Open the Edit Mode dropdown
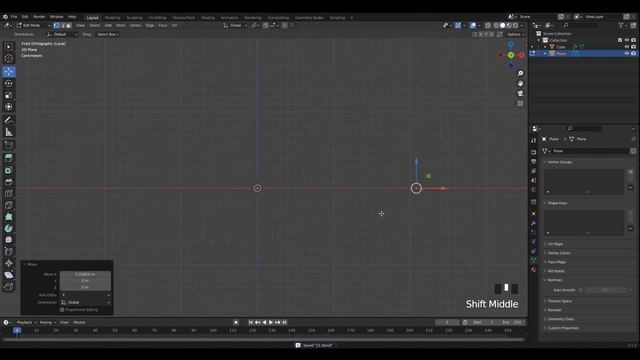Screen dimensions: 640x360 [x=33, y=25]
